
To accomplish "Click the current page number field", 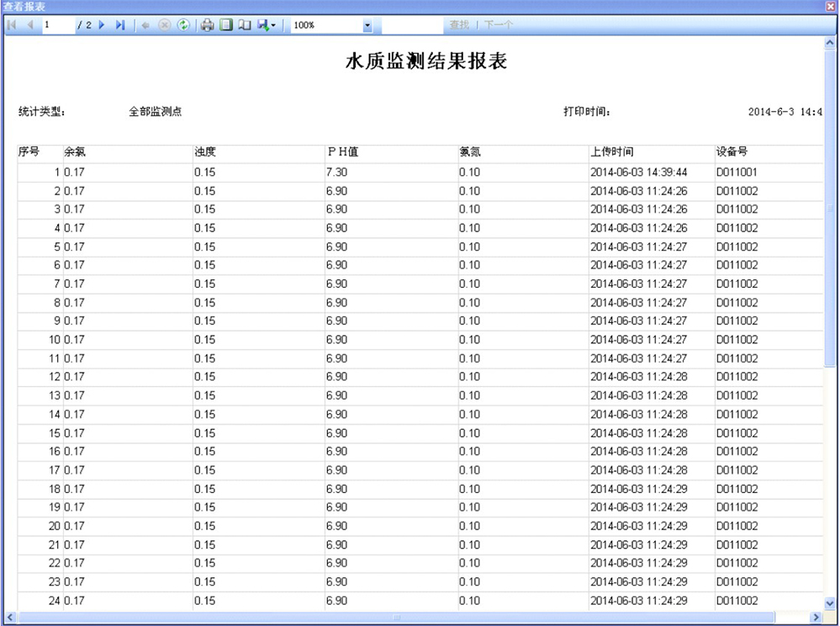I will [57, 25].
